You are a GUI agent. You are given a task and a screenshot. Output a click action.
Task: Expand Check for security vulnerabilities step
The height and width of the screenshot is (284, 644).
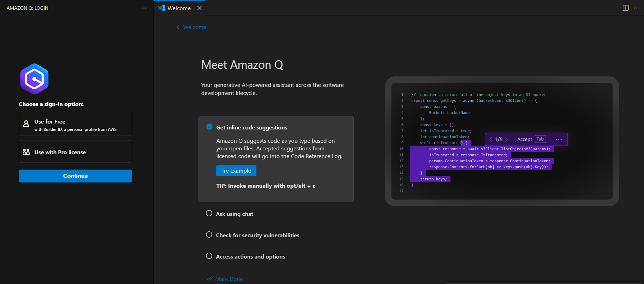pyautogui.click(x=257, y=235)
